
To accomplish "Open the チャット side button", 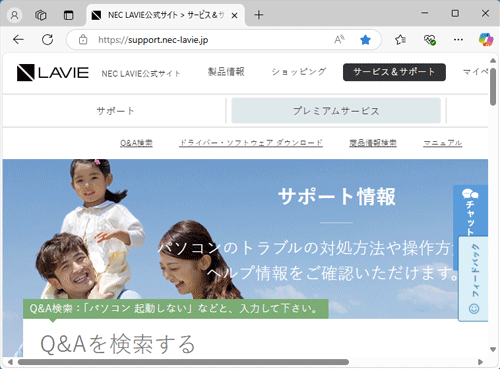I will tap(470, 211).
